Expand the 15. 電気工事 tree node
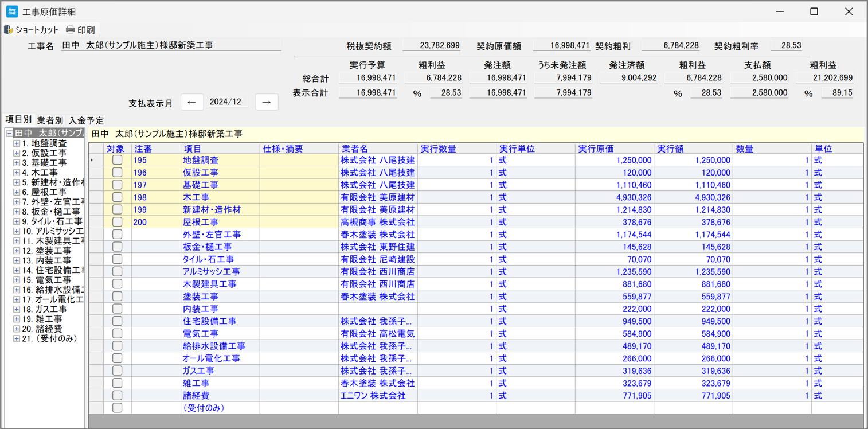868x429 pixels. 17,280
